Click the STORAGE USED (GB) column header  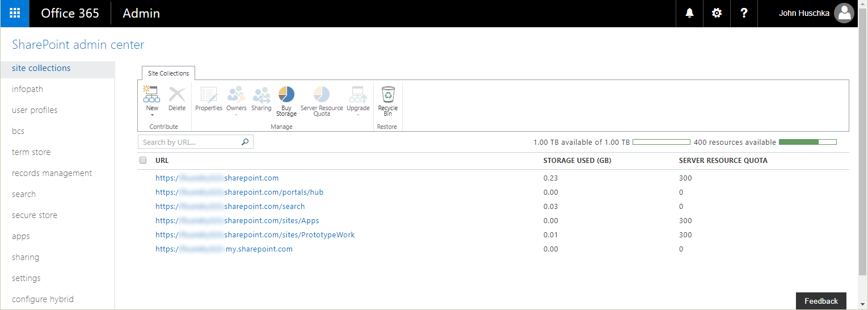point(577,161)
